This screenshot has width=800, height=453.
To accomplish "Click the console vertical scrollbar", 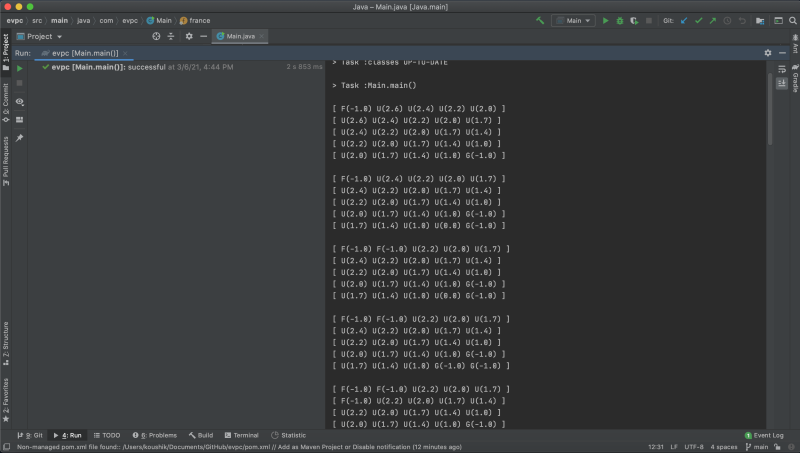I will coord(769,109).
